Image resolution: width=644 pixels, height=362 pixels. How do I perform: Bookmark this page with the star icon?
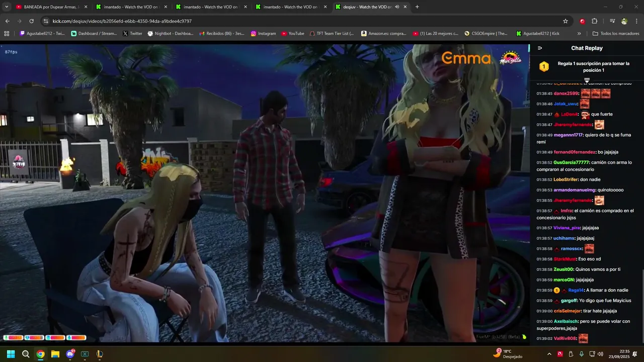(566, 21)
